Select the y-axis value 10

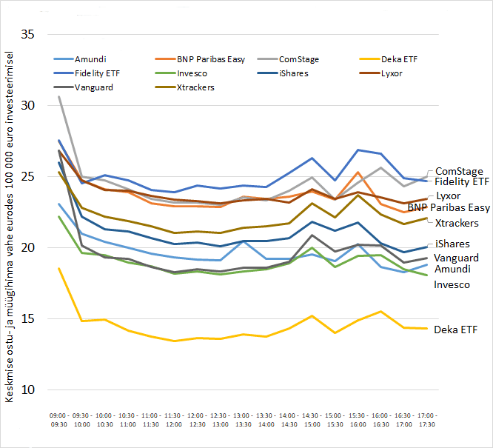tap(27, 390)
